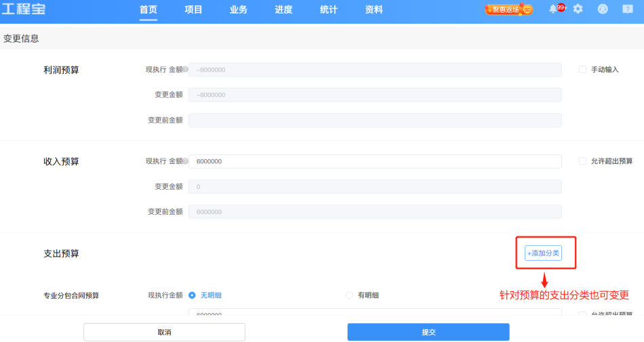The height and width of the screenshot is (342, 644).
Task: Click the 收入预算 变更金额 field showing 0
Action: pyautogui.click(x=375, y=187)
